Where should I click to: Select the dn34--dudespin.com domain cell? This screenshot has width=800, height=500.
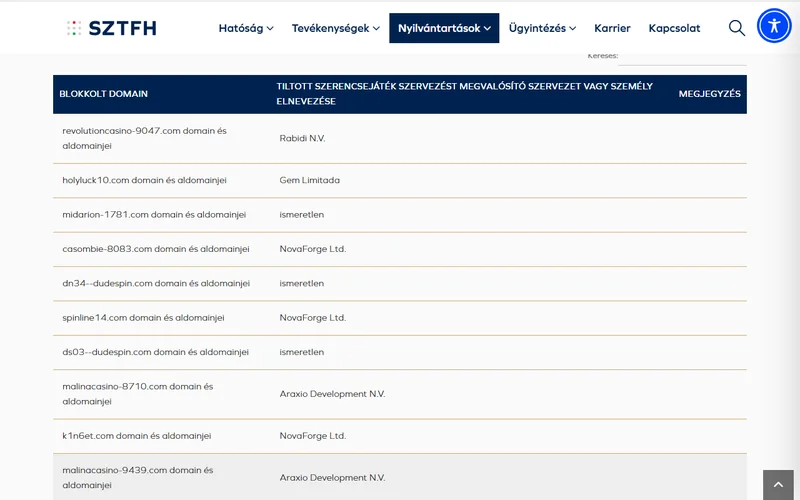[162, 283]
